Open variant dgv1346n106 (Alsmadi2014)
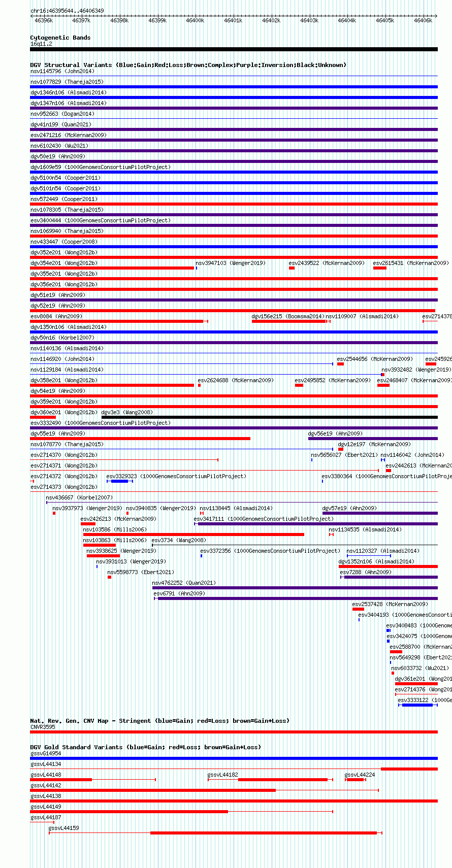Screen dimensions: 452x868 [68, 92]
